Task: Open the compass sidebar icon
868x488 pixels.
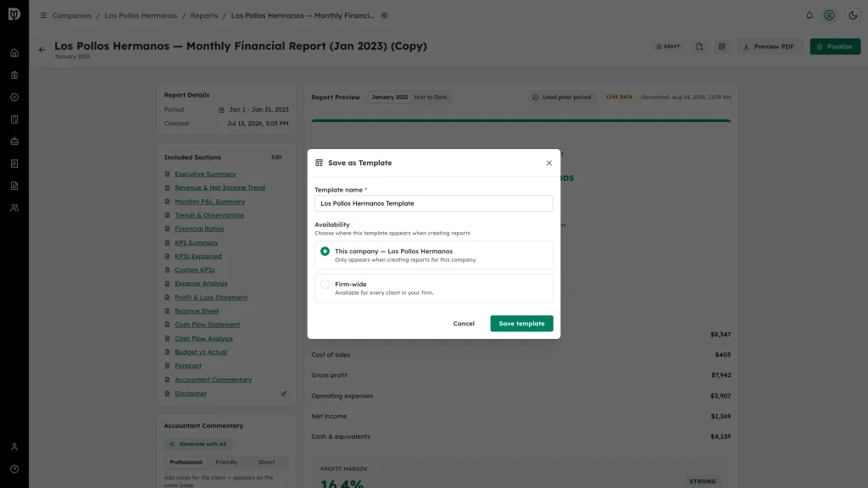Action: [x=14, y=97]
